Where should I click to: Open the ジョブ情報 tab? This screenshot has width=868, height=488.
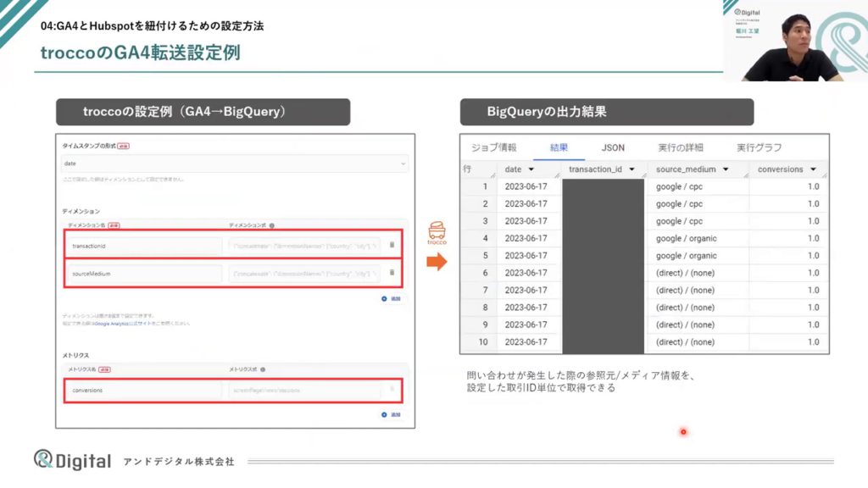493,147
